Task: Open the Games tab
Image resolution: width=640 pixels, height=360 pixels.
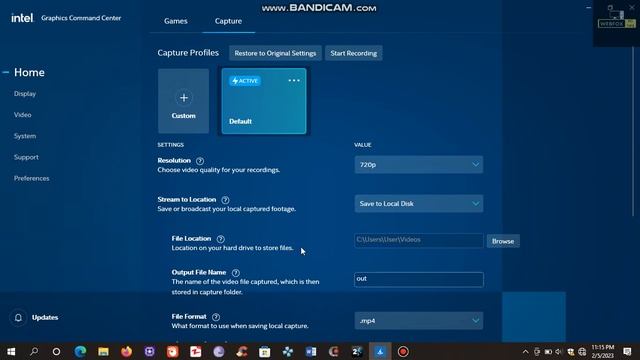Action: 176,21
